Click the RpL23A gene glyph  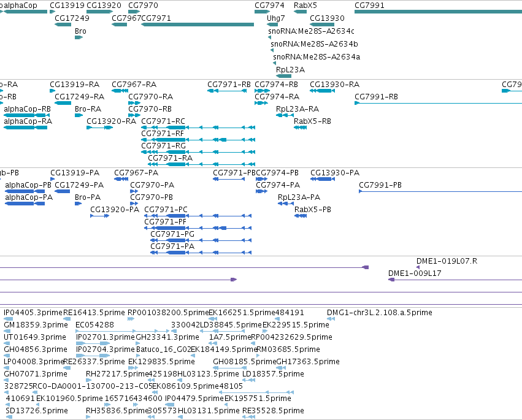point(284,76)
